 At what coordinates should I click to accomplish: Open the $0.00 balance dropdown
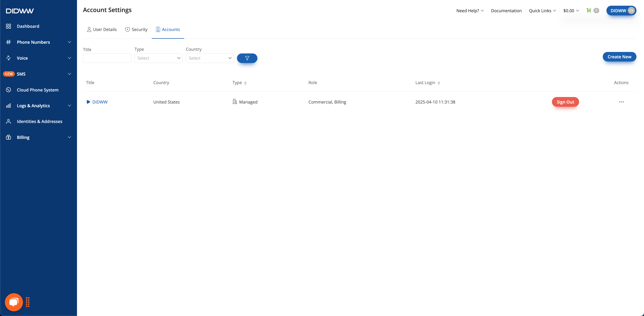pos(571,11)
